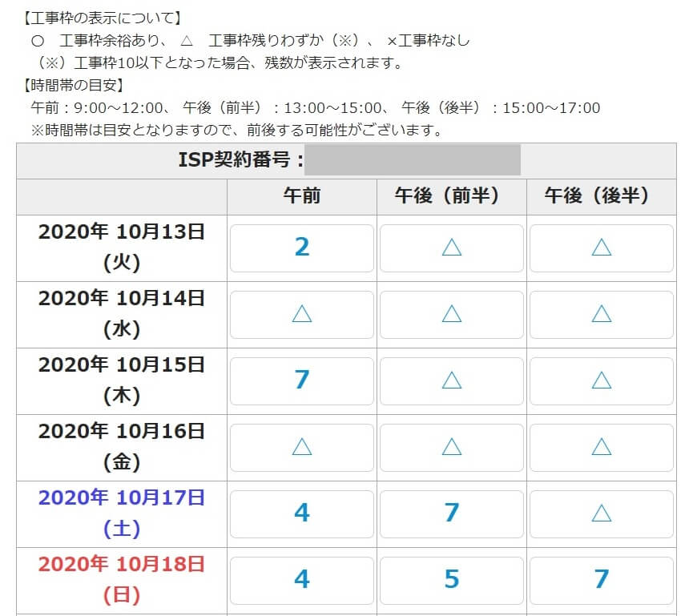Select the 10月13日 午前 slot showing 2
The width and height of the screenshot is (697, 616).
pyautogui.click(x=302, y=248)
